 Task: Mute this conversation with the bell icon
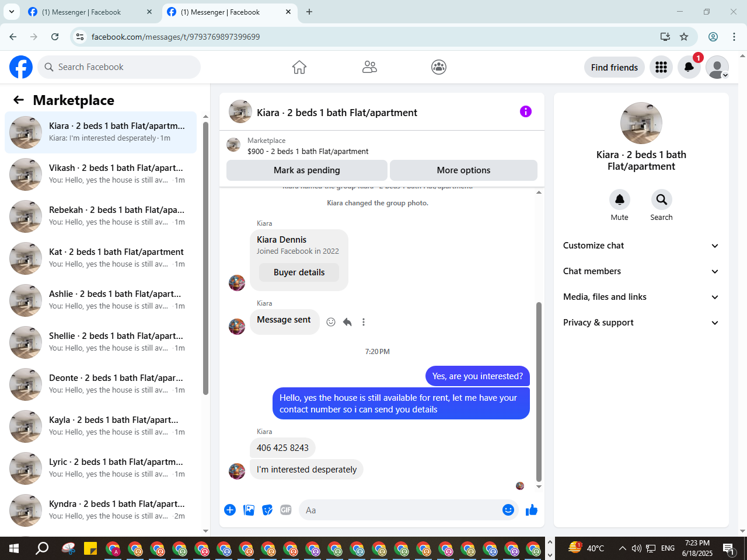pos(620,199)
